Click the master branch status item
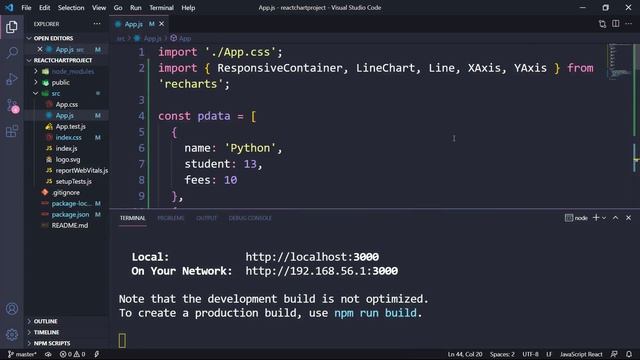The height and width of the screenshot is (360, 640). pos(22,354)
